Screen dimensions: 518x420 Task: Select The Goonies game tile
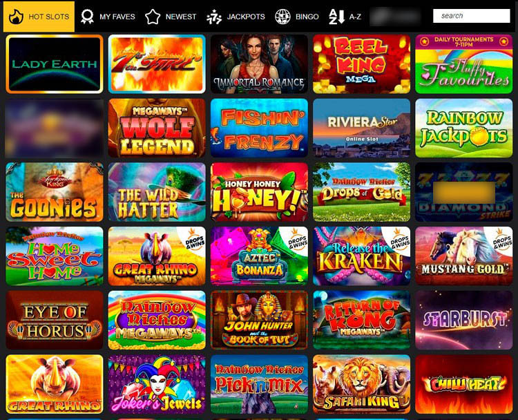tap(55, 191)
